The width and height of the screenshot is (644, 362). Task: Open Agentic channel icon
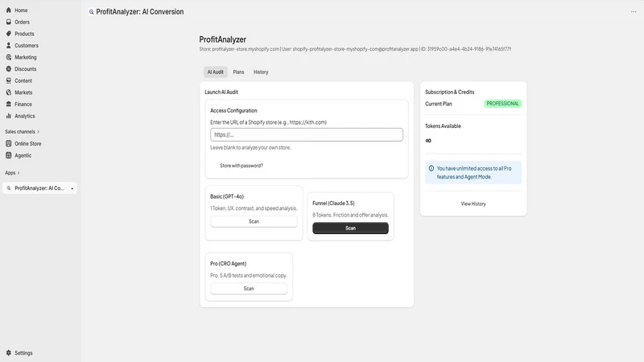point(9,155)
